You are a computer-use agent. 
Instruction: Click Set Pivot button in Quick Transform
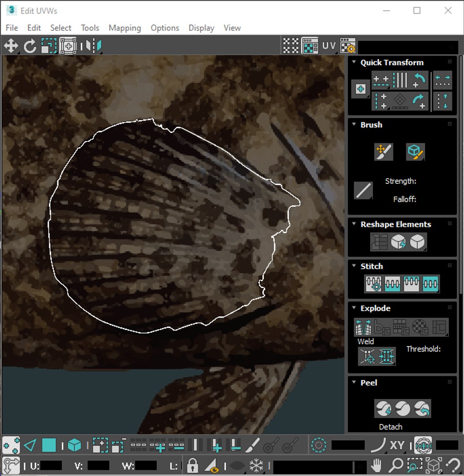[360, 89]
